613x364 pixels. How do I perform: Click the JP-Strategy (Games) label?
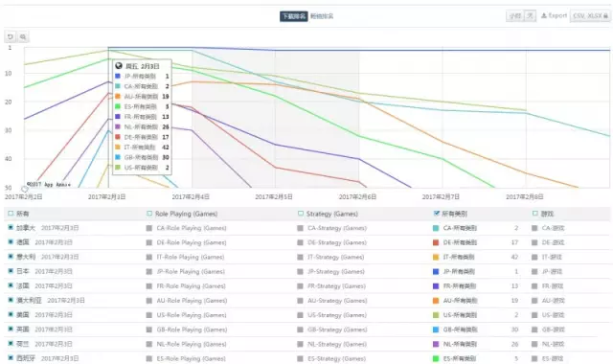336,271
